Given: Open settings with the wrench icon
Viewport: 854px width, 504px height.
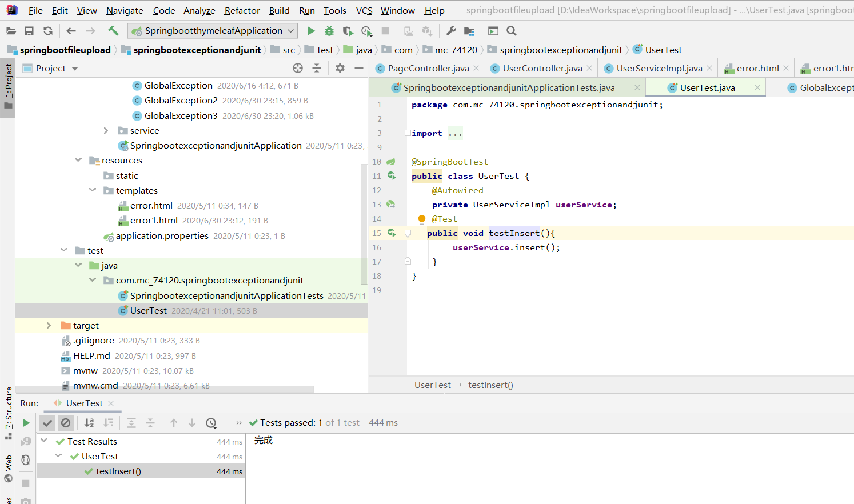Looking at the screenshot, I should [x=451, y=31].
